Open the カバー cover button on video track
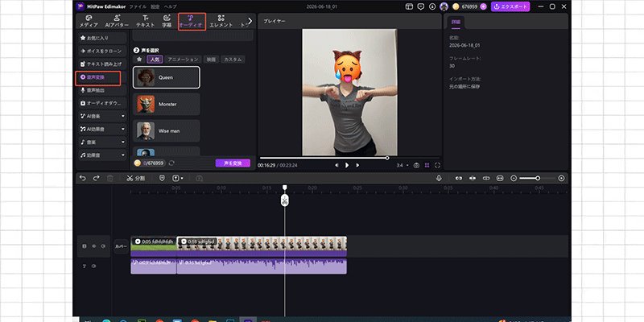This screenshot has width=644, height=322. pos(121,246)
